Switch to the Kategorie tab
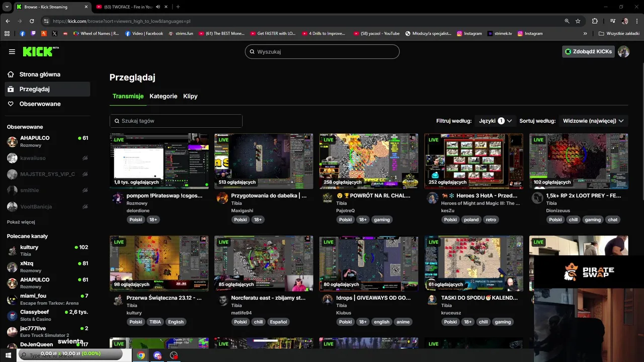This screenshot has width=644, height=362. coord(164,96)
